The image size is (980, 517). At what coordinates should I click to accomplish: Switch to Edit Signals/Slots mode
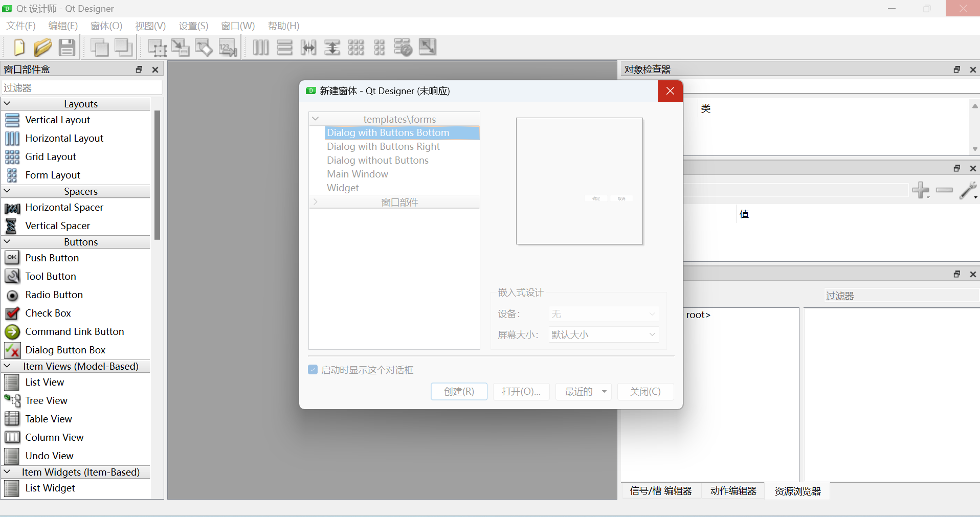(x=180, y=47)
